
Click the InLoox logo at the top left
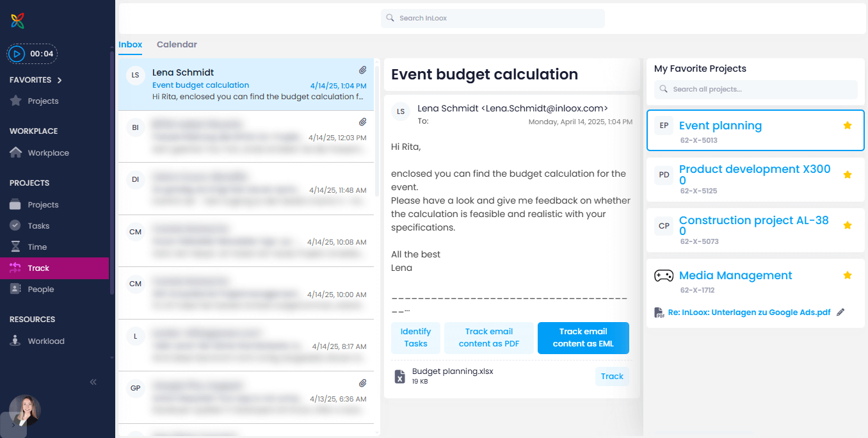(16, 20)
